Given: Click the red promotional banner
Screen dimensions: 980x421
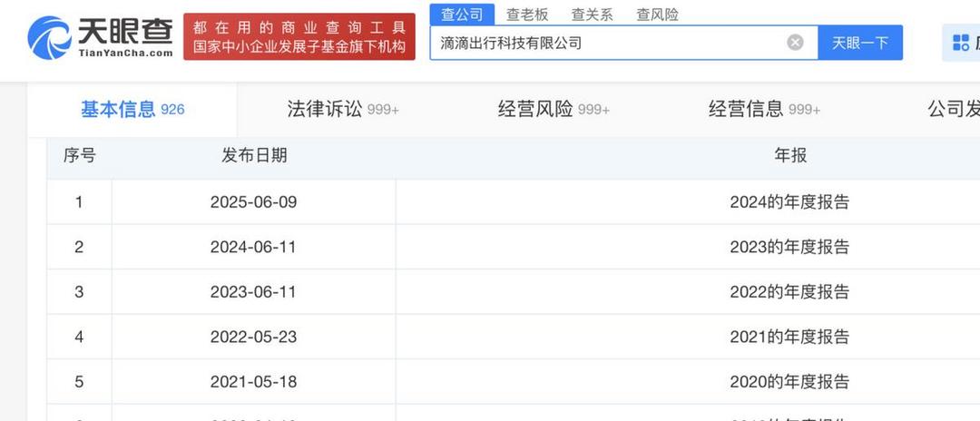Looking at the screenshot, I should pos(299,37).
